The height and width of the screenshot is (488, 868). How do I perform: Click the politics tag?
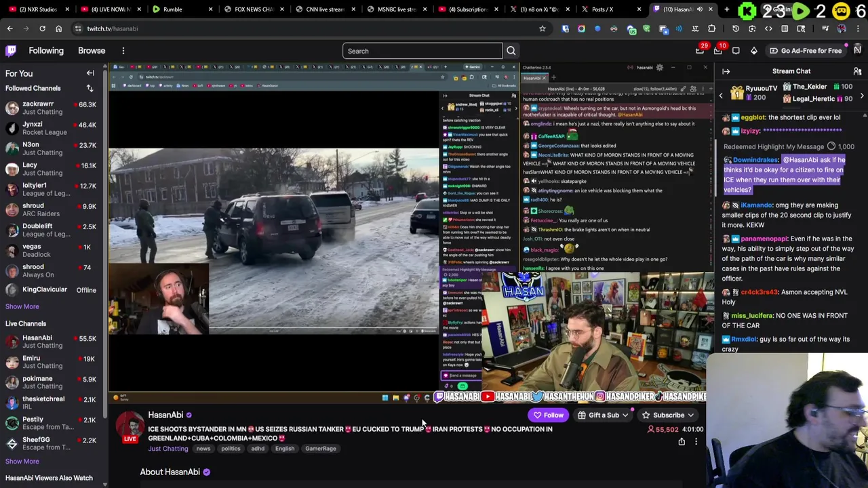pyautogui.click(x=231, y=449)
